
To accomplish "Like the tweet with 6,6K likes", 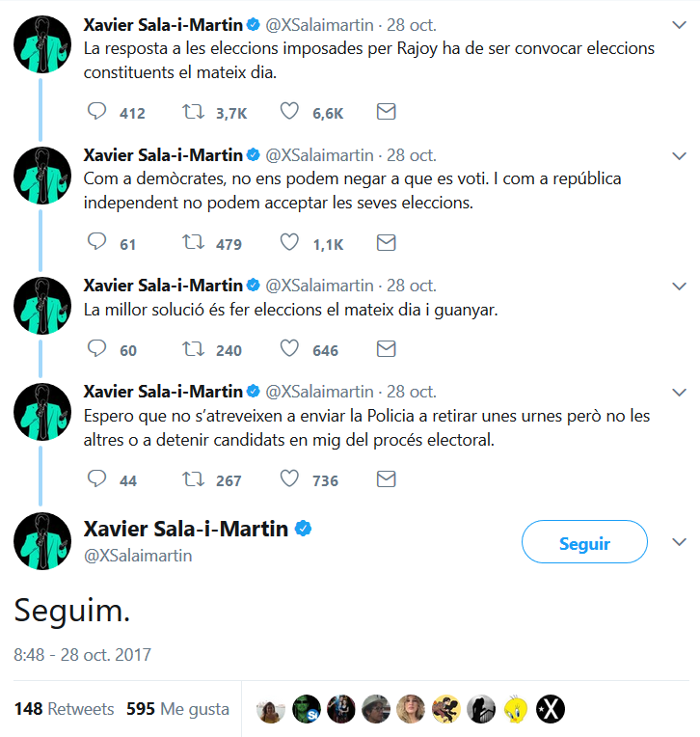I will [x=289, y=113].
